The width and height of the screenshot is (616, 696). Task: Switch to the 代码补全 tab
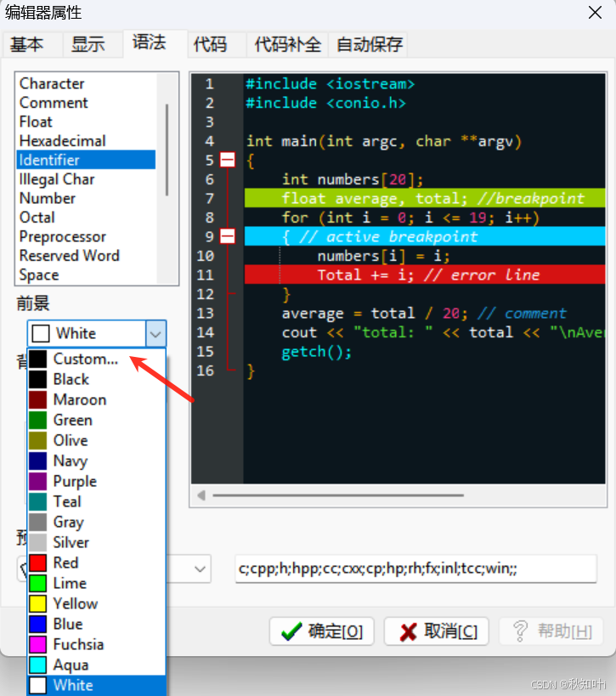[x=287, y=44]
